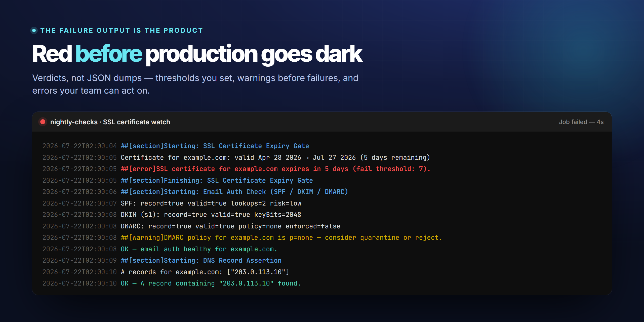Click the 'Finishing: SSL Certificate Expiry Gate' line
Image resolution: width=644 pixels, height=322 pixels.
[x=217, y=180]
